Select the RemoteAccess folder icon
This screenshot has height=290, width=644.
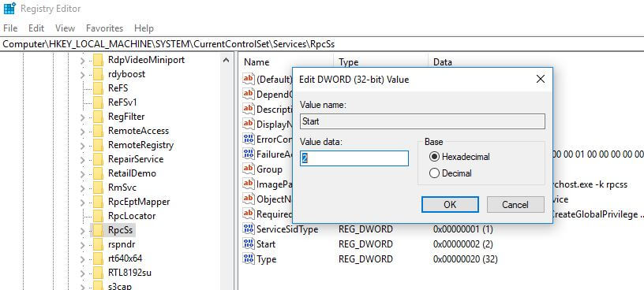point(98,131)
